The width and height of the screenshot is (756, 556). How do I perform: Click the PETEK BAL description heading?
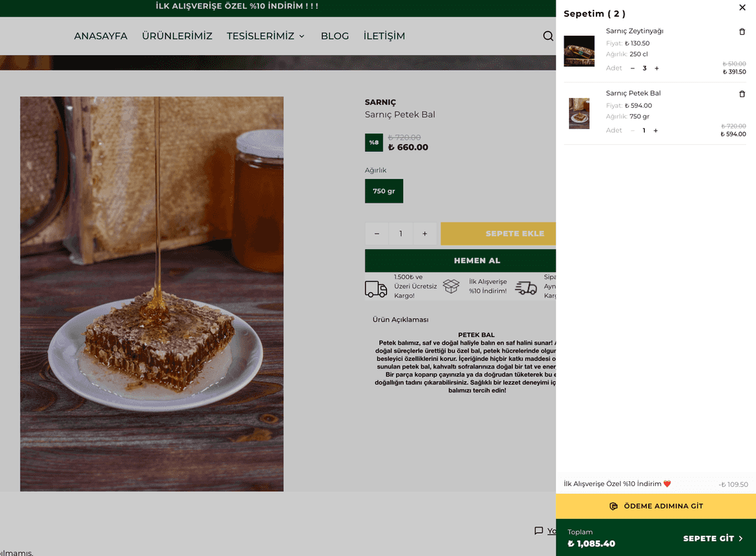477,335
